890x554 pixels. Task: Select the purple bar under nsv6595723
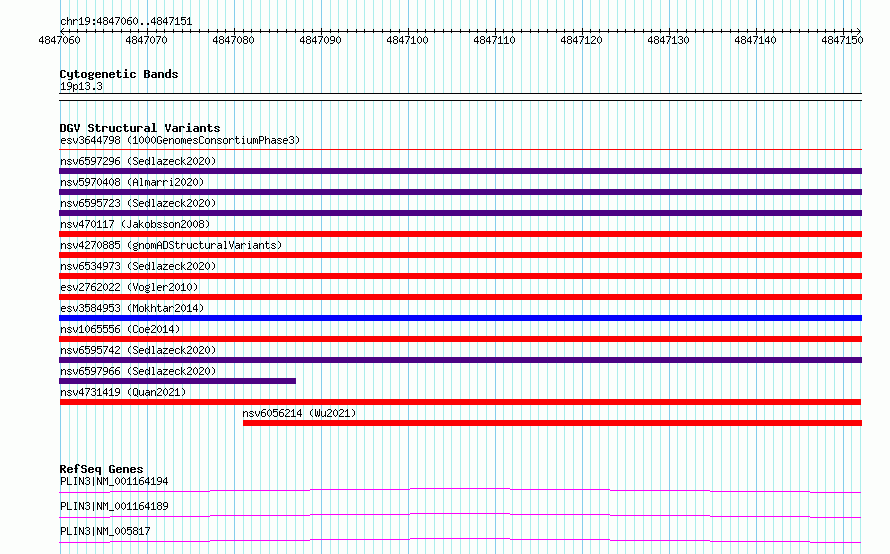point(460,213)
